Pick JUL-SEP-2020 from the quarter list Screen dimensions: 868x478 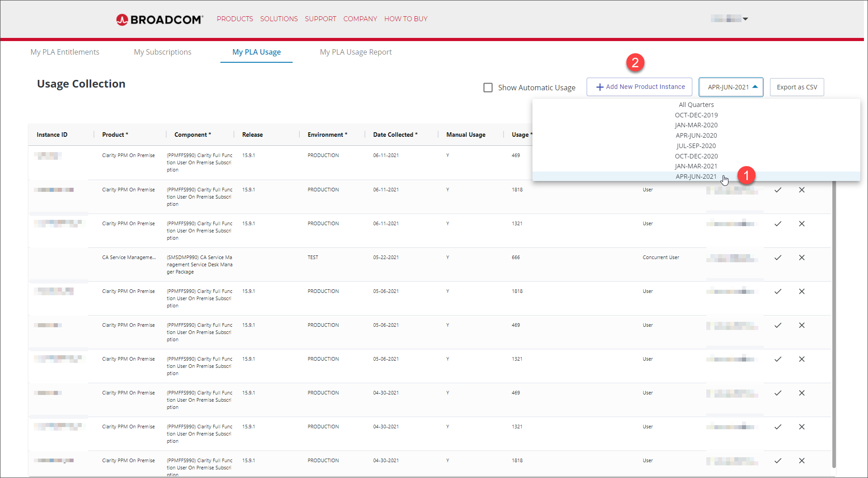pos(696,146)
